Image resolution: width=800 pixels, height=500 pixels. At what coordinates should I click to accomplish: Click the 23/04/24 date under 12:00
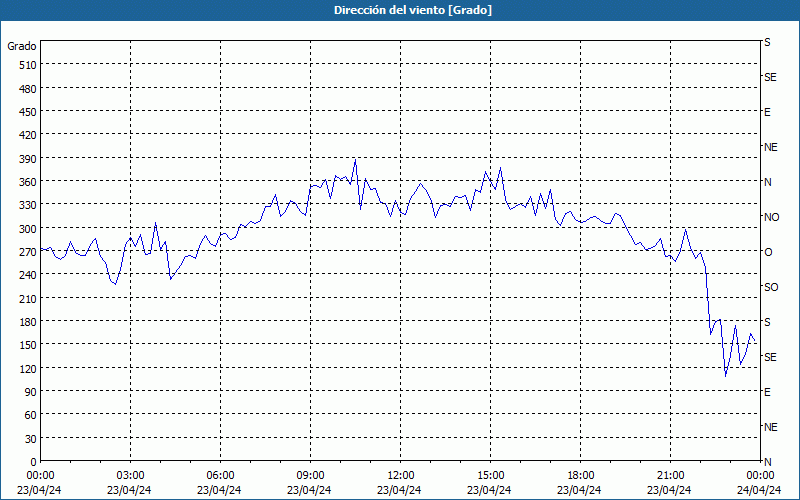(399, 490)
